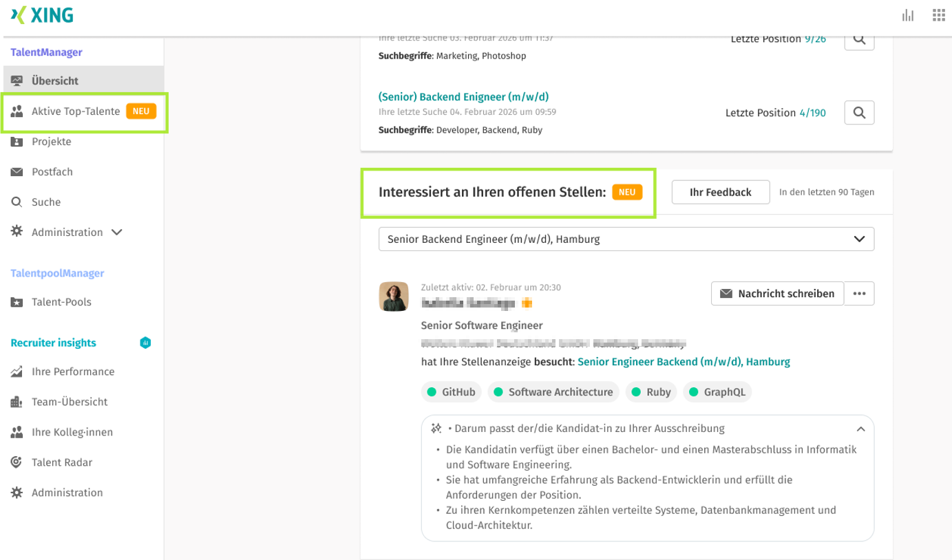Click Nachricht schreiben on the candidate card

pyautogui.click(x=777, y=293)
